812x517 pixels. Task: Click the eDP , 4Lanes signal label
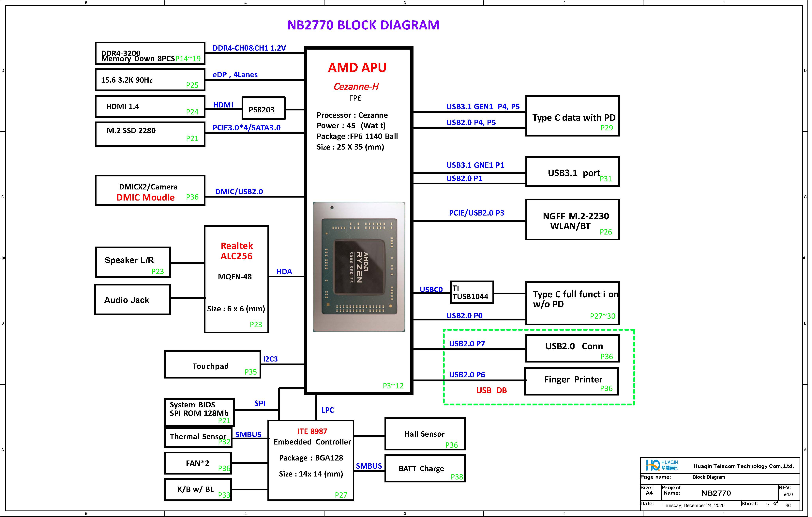[235, 75]
